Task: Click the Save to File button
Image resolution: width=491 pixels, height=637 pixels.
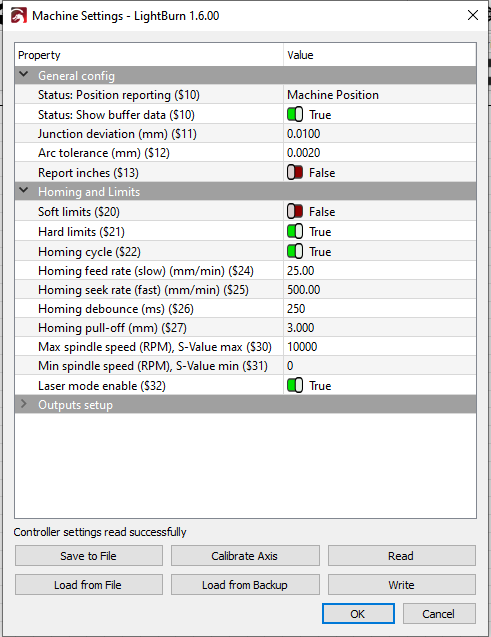Action: coord(89,555)
